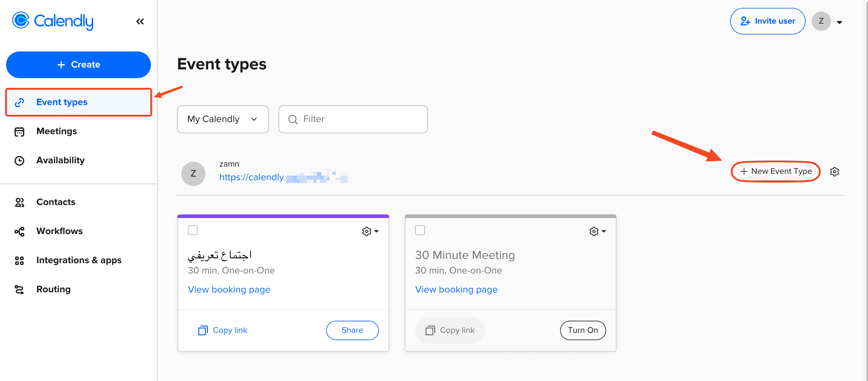Open Workflows in the sidebar
Screen dimensions: 868x381
[x=59, y=231]
